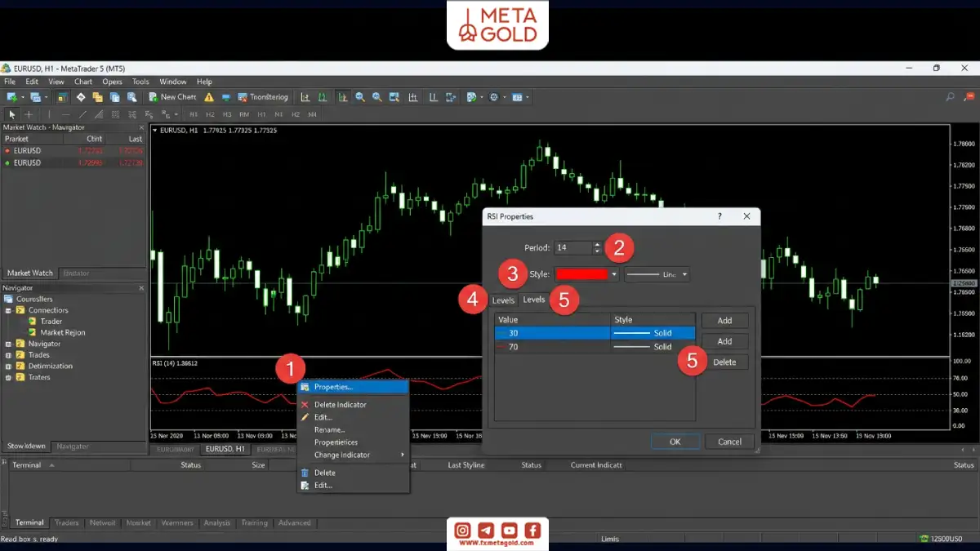Open the red Style color dropdown
The image size is (980, 551).
click(587, 274)
